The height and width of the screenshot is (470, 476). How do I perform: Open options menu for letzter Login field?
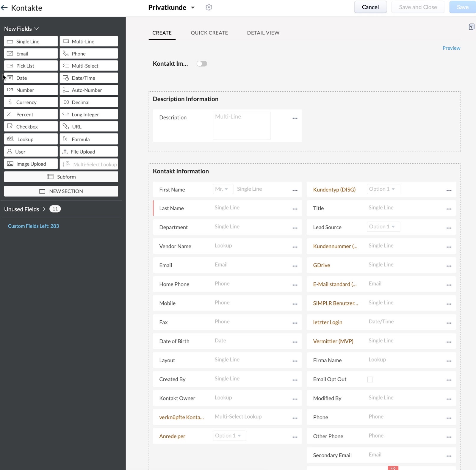pos(449,323)
